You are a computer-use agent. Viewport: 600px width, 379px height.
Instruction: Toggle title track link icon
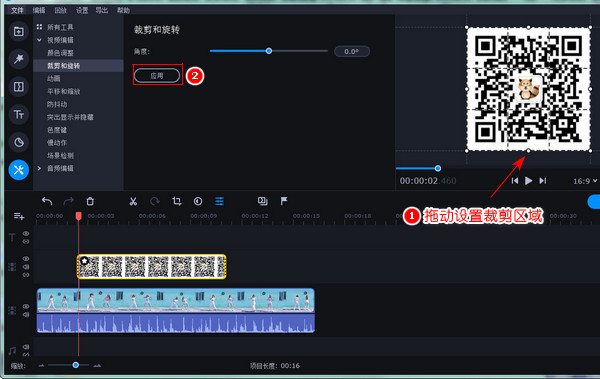pyautogui.click(x=26, y=242)
